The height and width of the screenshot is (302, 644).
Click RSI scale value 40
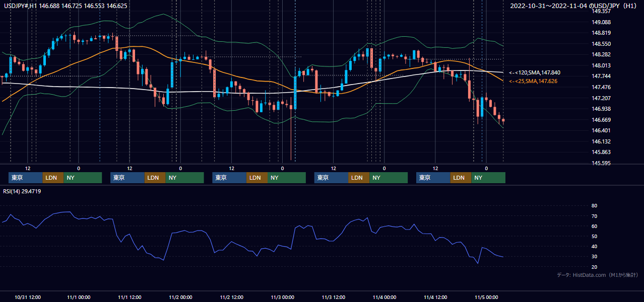(x=594, y=246)
